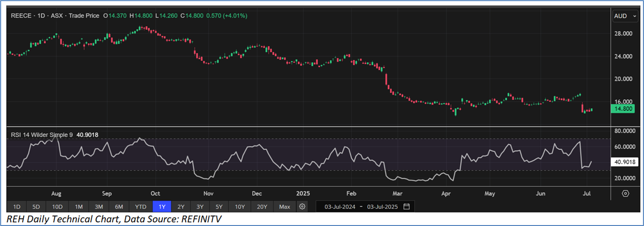This screenshot has width=644, height=226.
Task: Select the YTD range
Action: (x=141, y=207)
